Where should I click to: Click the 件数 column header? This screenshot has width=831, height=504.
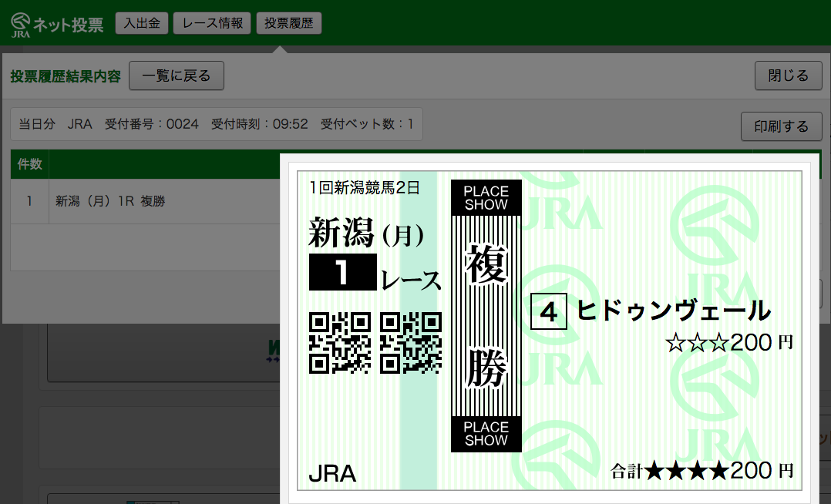click(29, 164)
